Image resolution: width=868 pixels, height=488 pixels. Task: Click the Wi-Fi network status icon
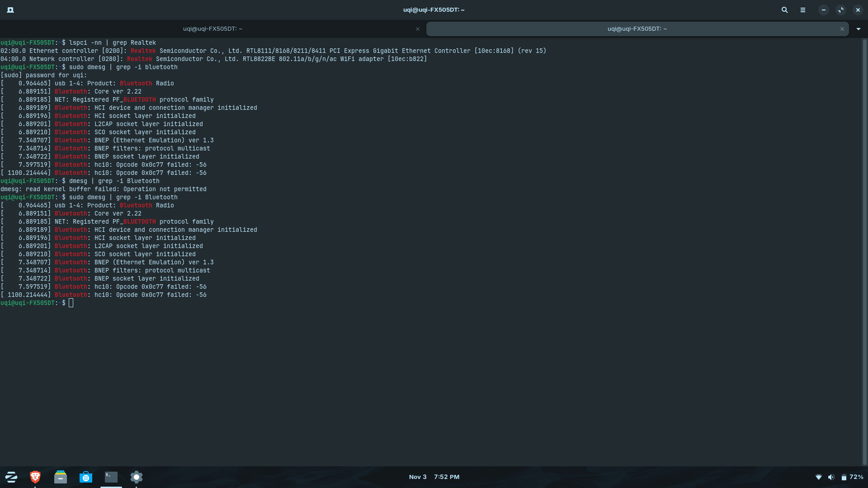coord(819,477)
